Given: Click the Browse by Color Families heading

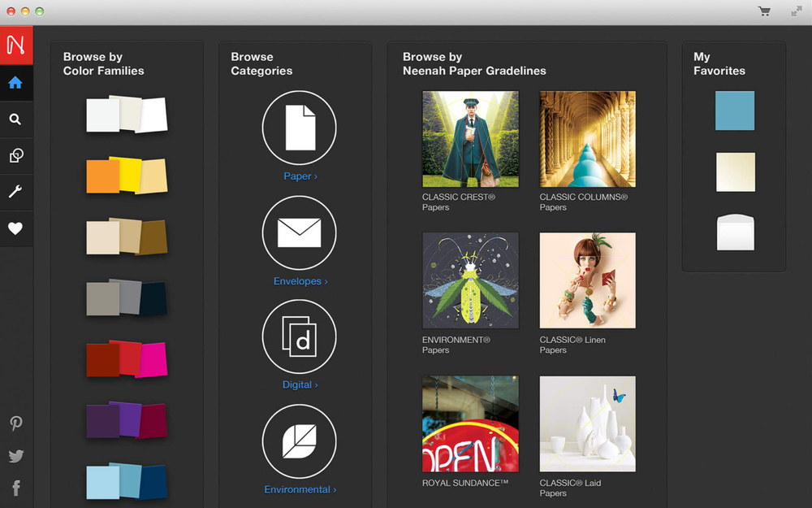Looking at the screenshot, I should (x=104, y=63).
